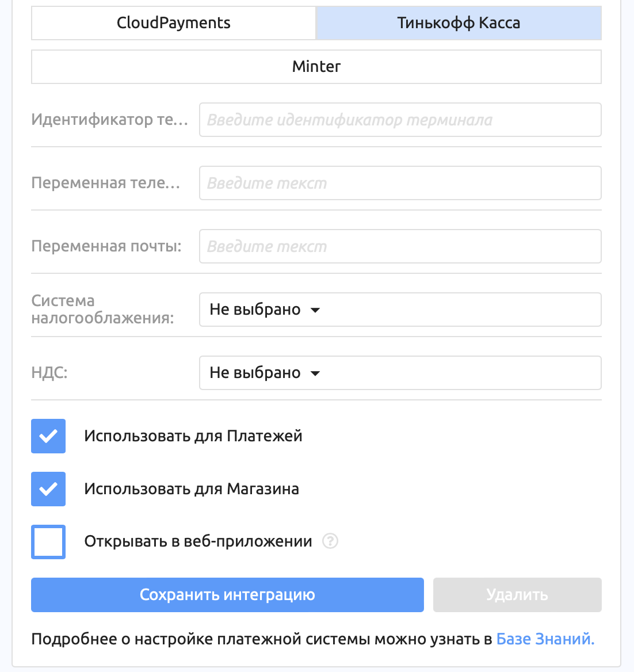
Task: Click the tax system dropdown arrow
Action: (x=315, y=310)
